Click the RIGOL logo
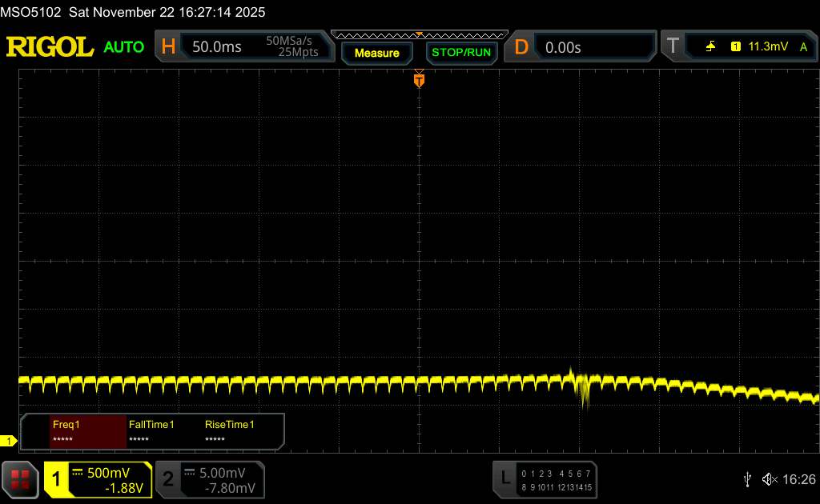Viewport: 820px width, 504px height. [x=50, y=47]
